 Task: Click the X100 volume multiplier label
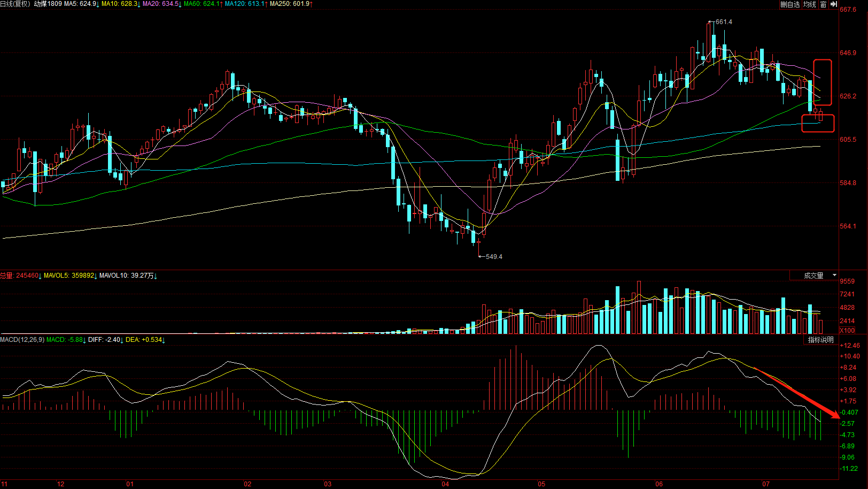pyautogui.click(x=847, y=330)
